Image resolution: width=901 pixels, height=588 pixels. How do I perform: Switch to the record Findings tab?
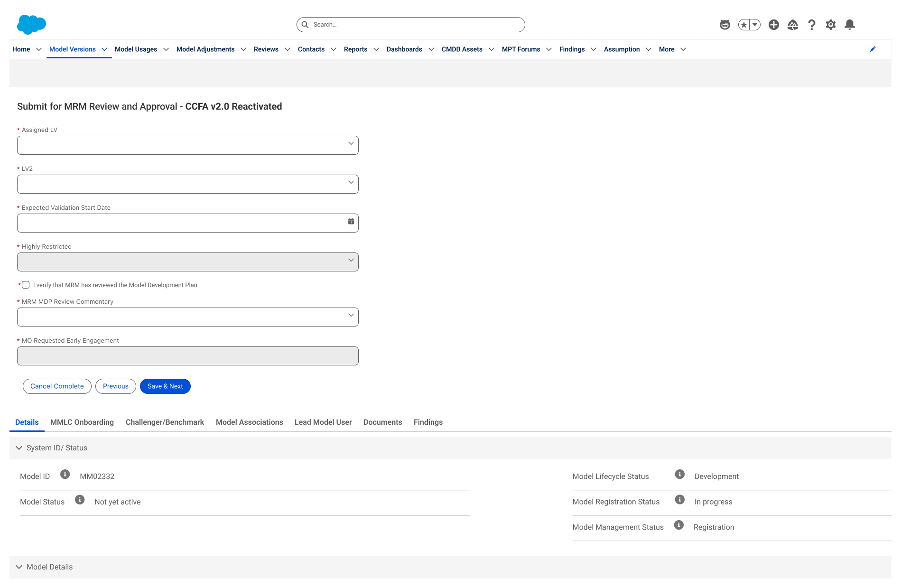point(428,422)
